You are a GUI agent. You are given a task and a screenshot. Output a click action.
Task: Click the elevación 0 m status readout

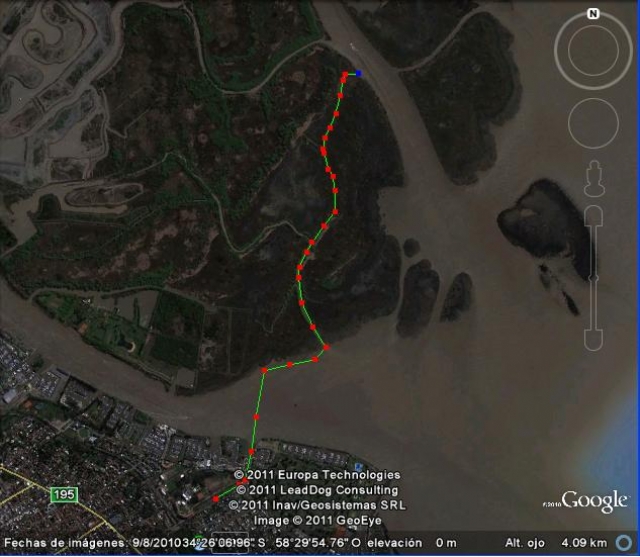tap(412, 543)
